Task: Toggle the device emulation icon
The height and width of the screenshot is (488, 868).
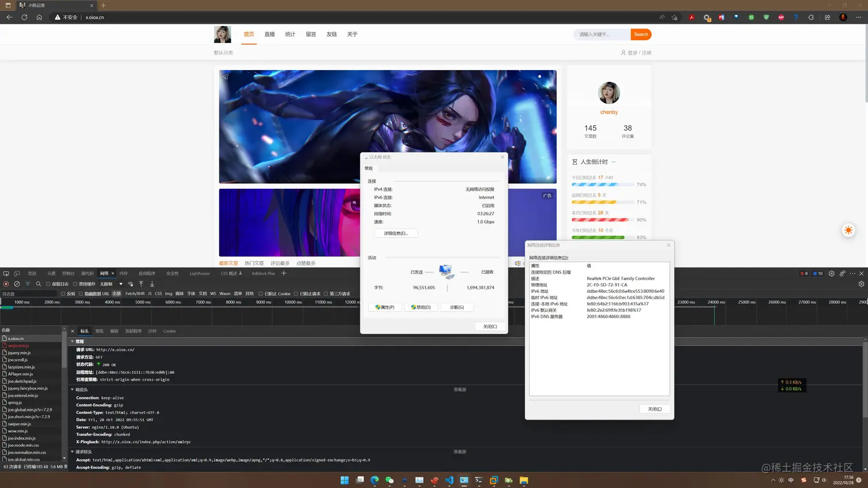Action: tap(17, 273)
